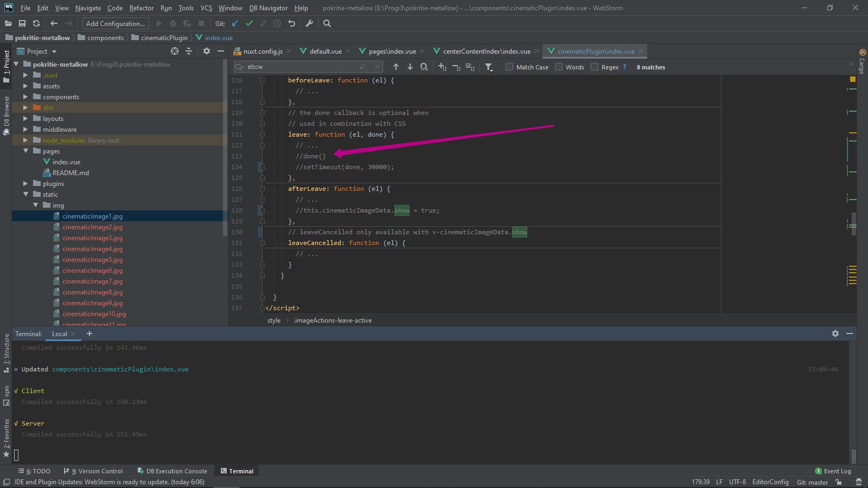Image resolution: width=868 pixels, height=488 pixels.
Task: Open the TODO tool window
Action: click(x=34, y=471)
